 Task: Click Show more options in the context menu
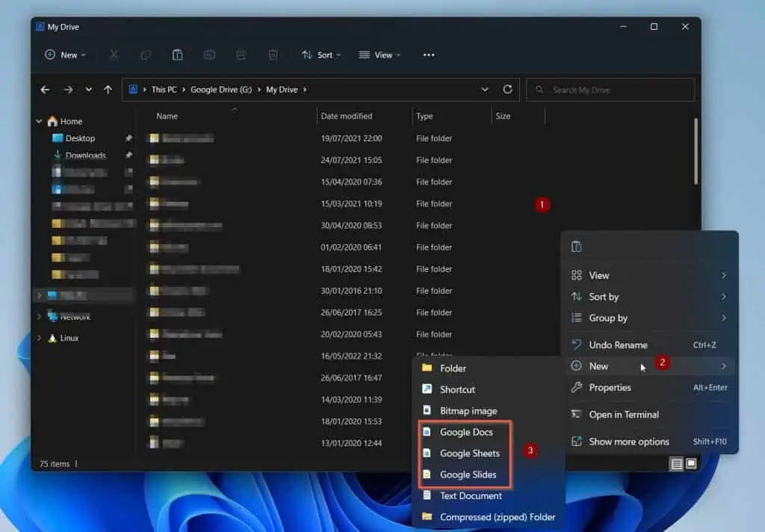(x=649, y=442)
